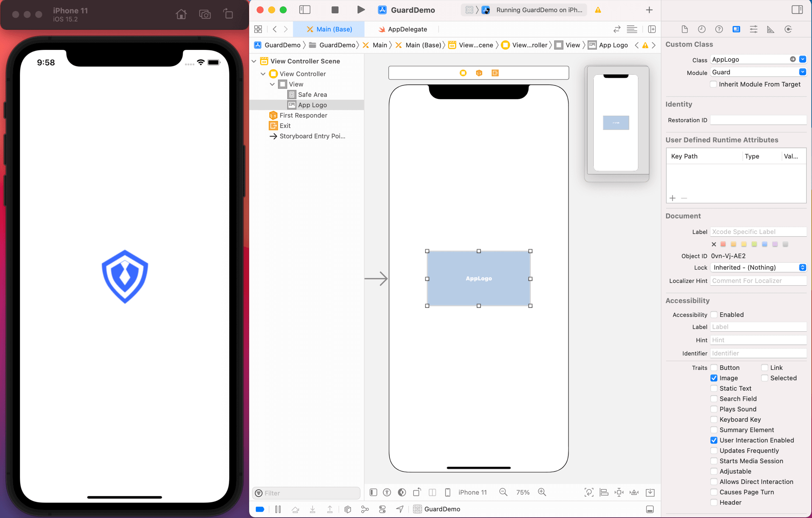Open the Connections inspector icon
The height and width of the screenshot is (518, 812).
(x=788, y=29)
